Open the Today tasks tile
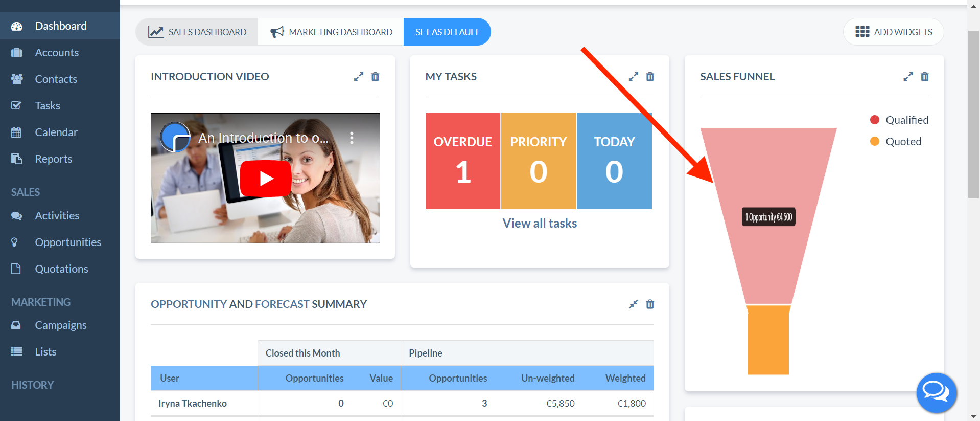The image size is (980, 421). tap(614, 161)
